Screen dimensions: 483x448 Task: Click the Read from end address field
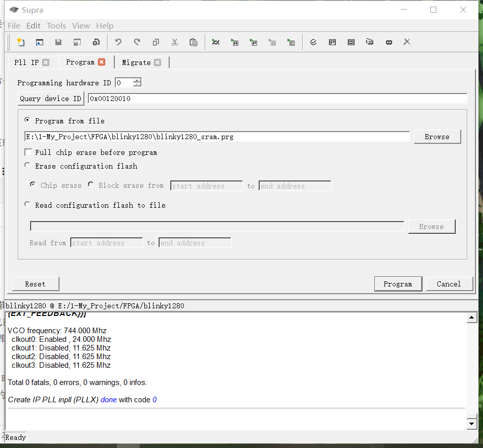(x=195, y=242)
